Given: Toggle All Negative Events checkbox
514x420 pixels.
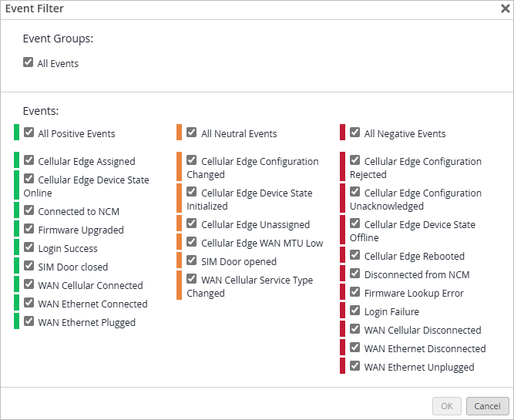Looking at the screenshot, I should click(x=355, y=133).
